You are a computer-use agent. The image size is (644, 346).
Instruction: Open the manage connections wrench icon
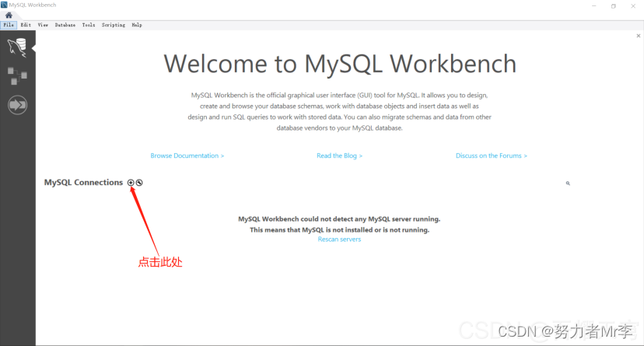pyautogui.click(x=139, y=183)
